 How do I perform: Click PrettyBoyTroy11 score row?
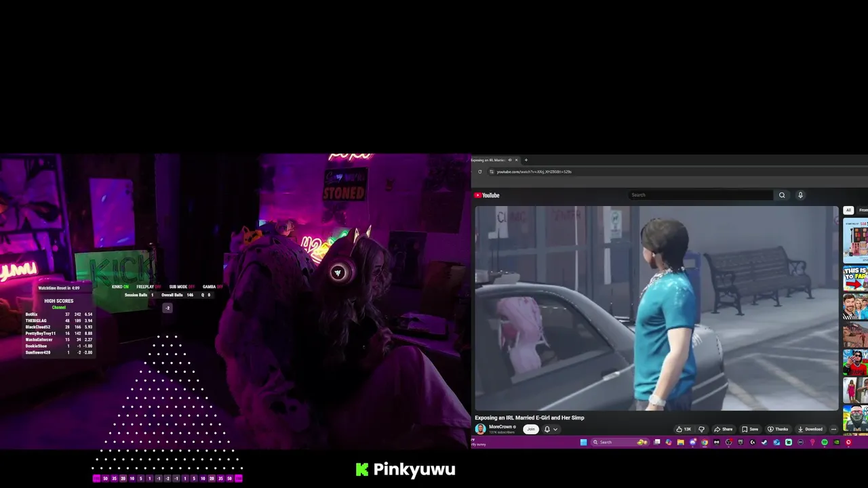[58, 333]
